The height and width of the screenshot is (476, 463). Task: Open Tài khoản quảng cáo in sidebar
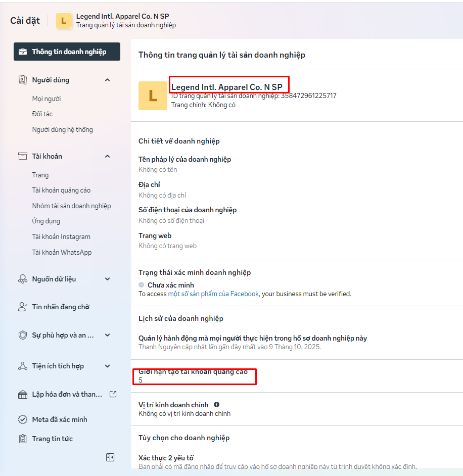[x=61, y=191]
